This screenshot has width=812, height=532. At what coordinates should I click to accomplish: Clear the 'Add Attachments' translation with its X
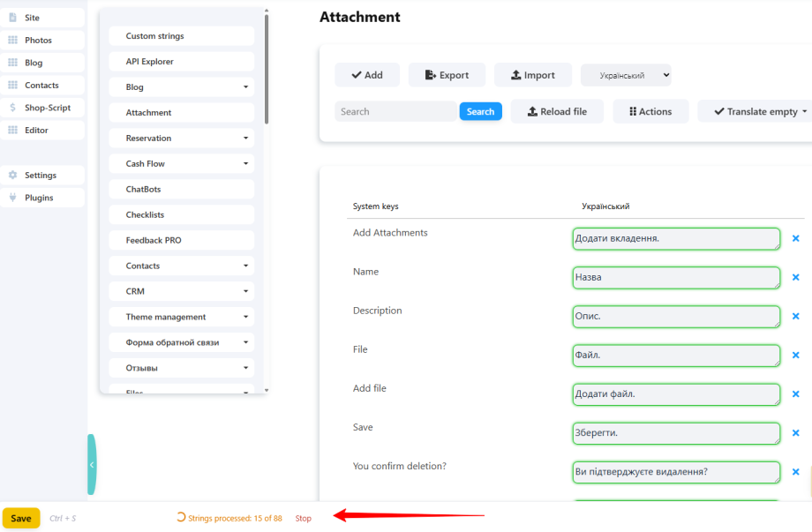(x=796, y=238)
